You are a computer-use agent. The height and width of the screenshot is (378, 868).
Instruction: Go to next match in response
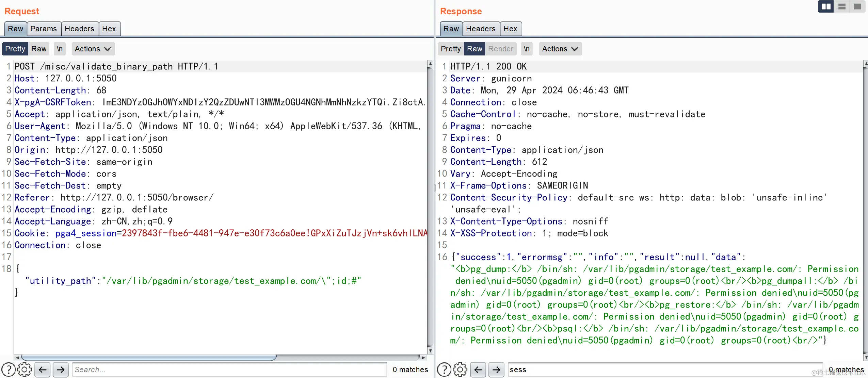[496, 369]
